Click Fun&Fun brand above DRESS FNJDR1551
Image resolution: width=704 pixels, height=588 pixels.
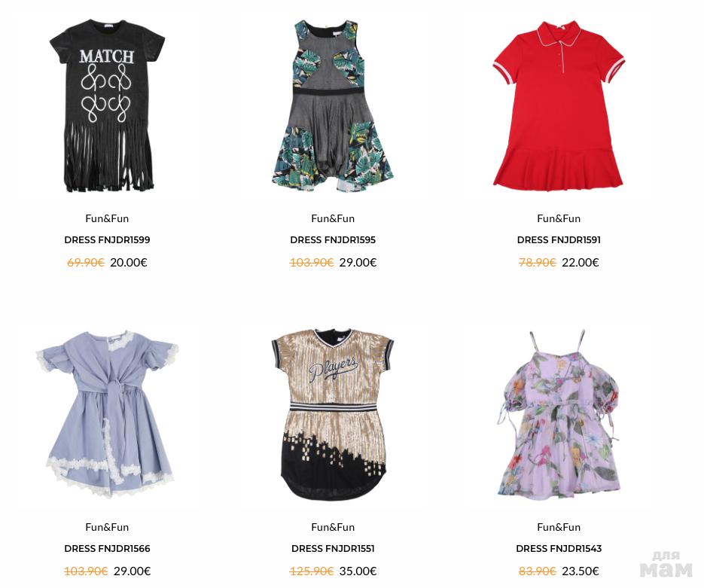[333, 527]
